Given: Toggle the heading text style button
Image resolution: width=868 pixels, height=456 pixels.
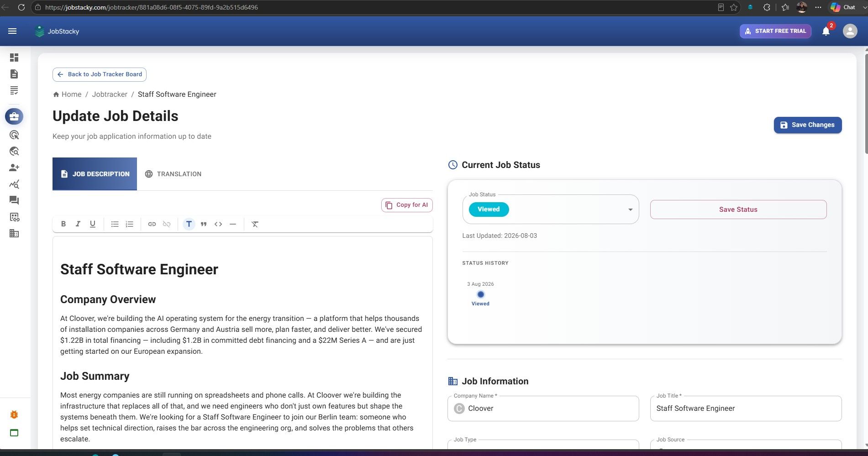Looking at the screenshot, I should [x=189, y=224].
